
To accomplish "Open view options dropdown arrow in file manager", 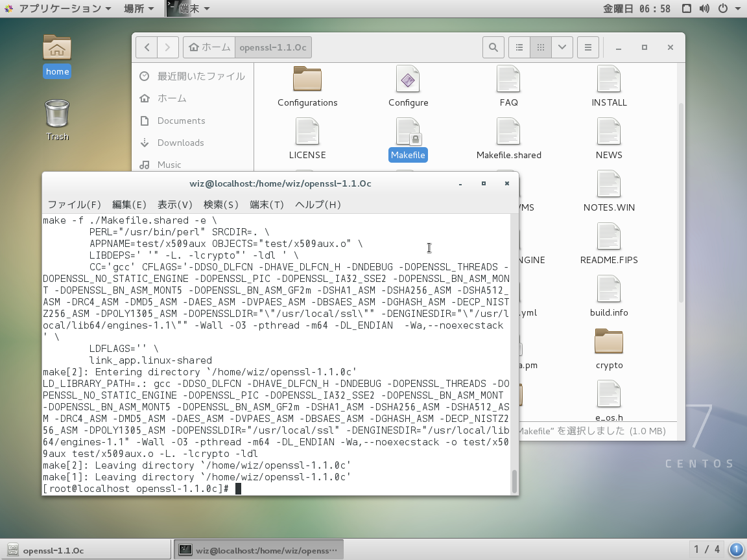I will point(562,47).
